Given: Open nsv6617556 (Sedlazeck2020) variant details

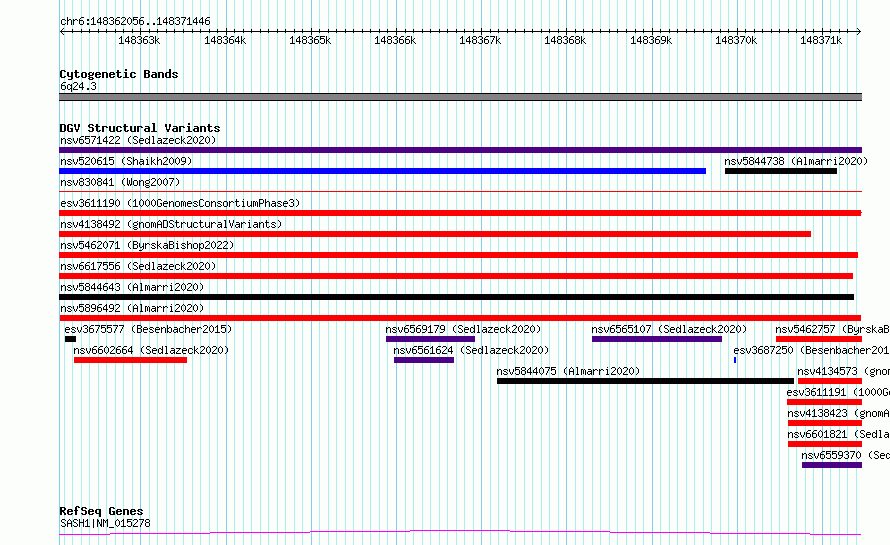Looking at the screenshot, I should click(x=138, y=266).
